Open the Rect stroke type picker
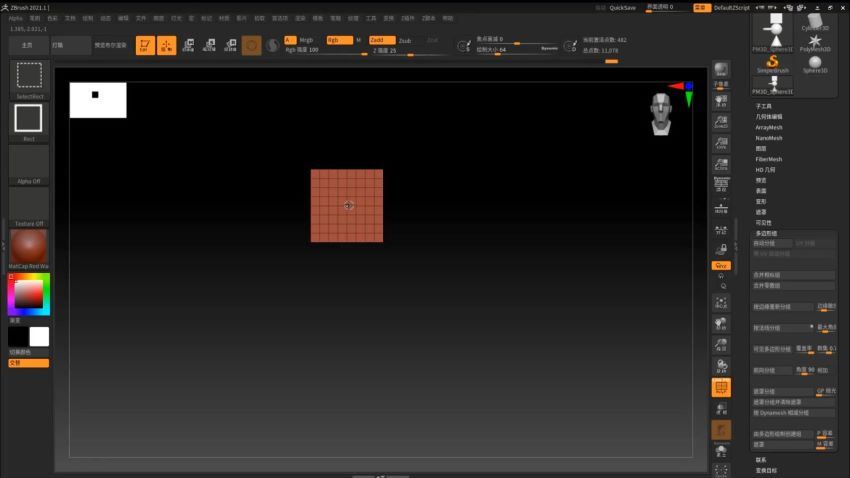This screenshot has height=478, width=850. pos(29,118)
